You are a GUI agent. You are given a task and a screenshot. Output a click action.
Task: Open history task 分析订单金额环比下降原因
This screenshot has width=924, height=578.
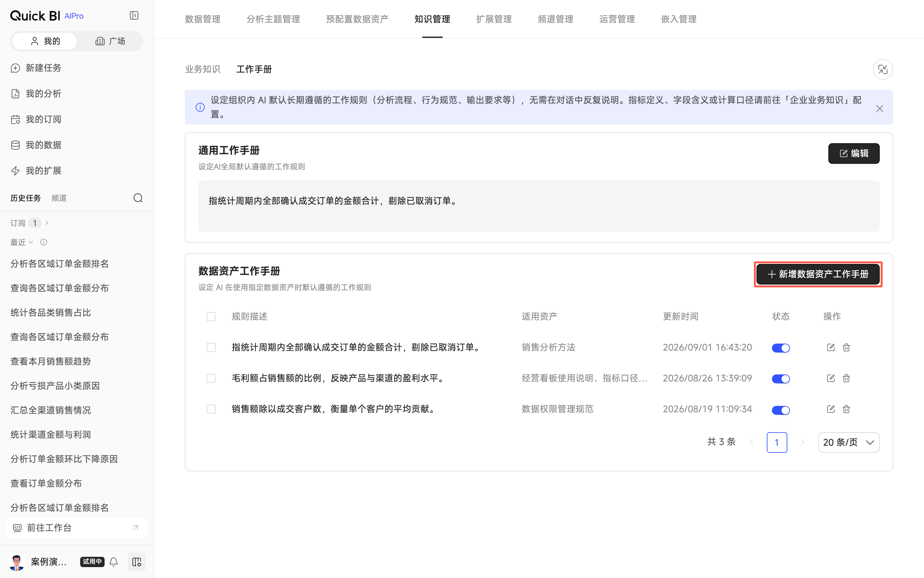pos(64,459)
